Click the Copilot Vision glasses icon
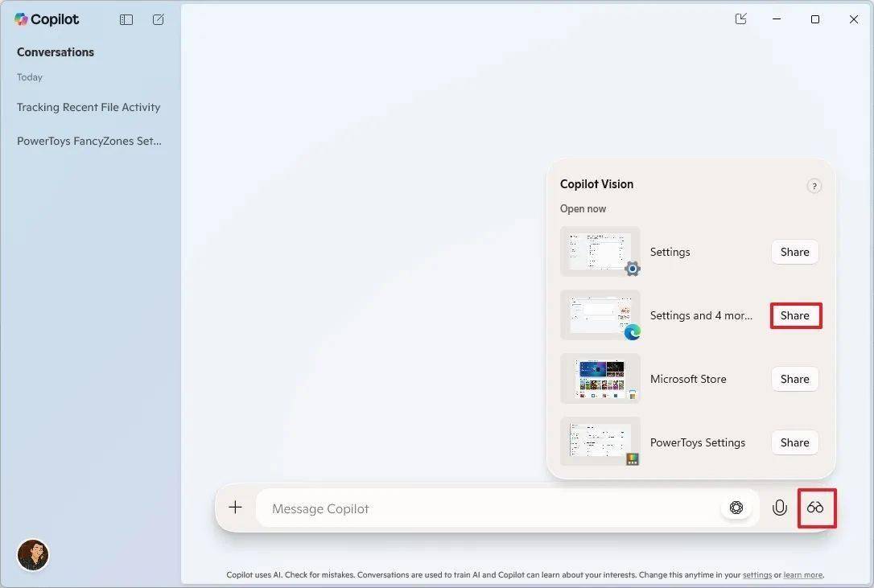This screenshot has width=874, height=588. [815, 508]
